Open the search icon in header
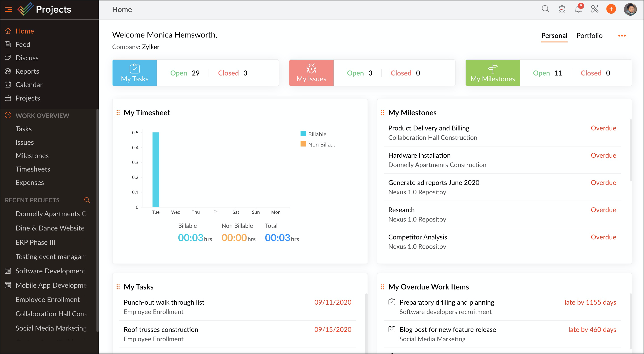 click(x=545, y=9)
